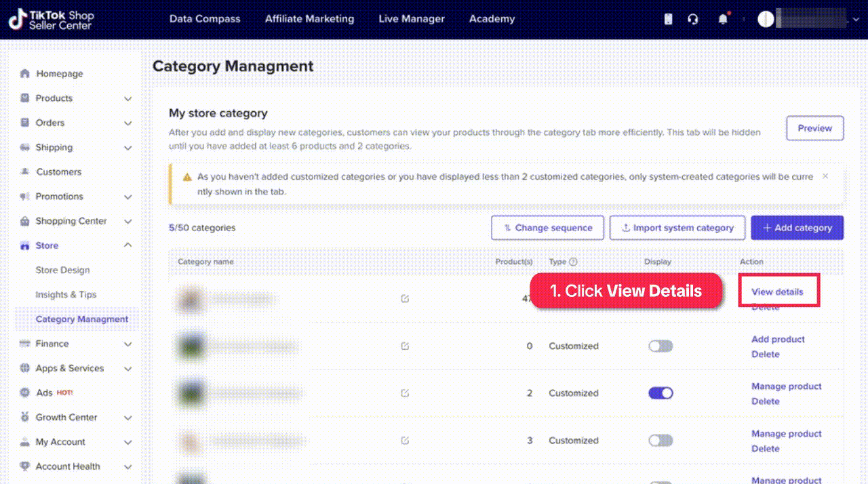Screen dimensions: 868x484
Task: Open Affiliate Marketing in top navigation
Action: tap(309, 19)
